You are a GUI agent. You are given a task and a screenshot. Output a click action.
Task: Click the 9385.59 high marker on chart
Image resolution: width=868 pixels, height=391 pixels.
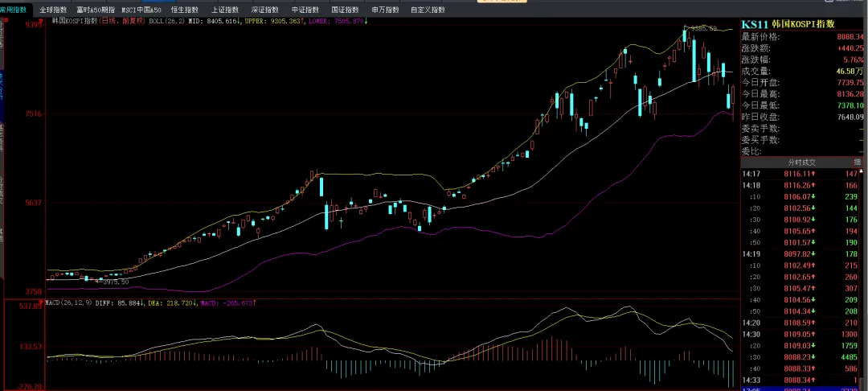tap(704, 28)
